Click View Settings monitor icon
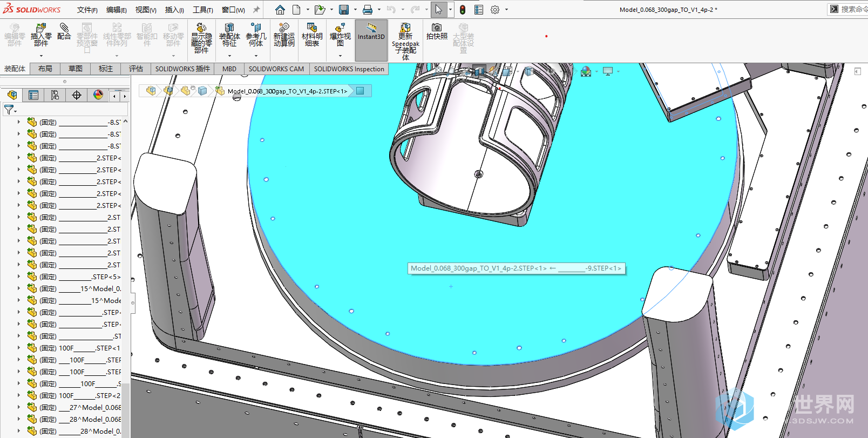Viewport: 868px width, 438px height. (608, 71)
